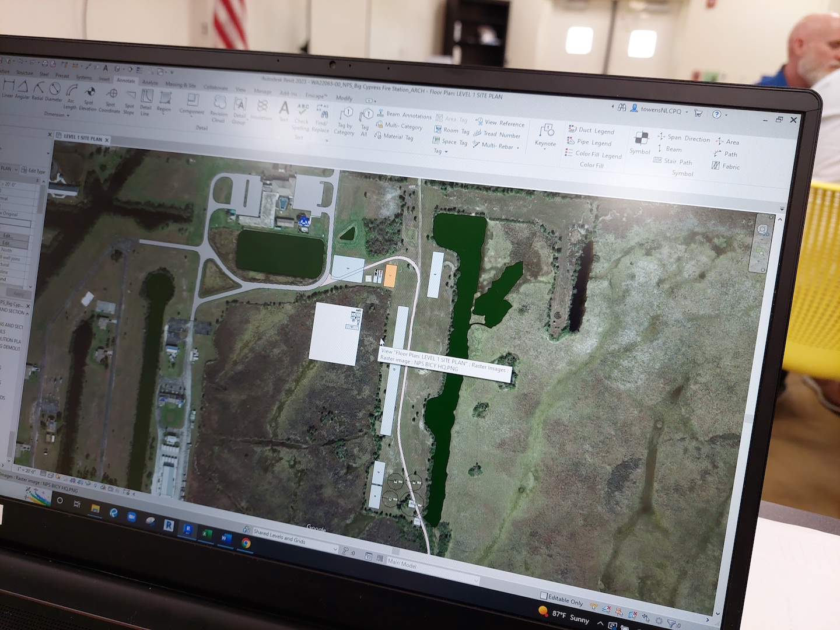Select the Span Direction symbol
The height and width of the screenshot is (630, 840).
pos(684,138)
